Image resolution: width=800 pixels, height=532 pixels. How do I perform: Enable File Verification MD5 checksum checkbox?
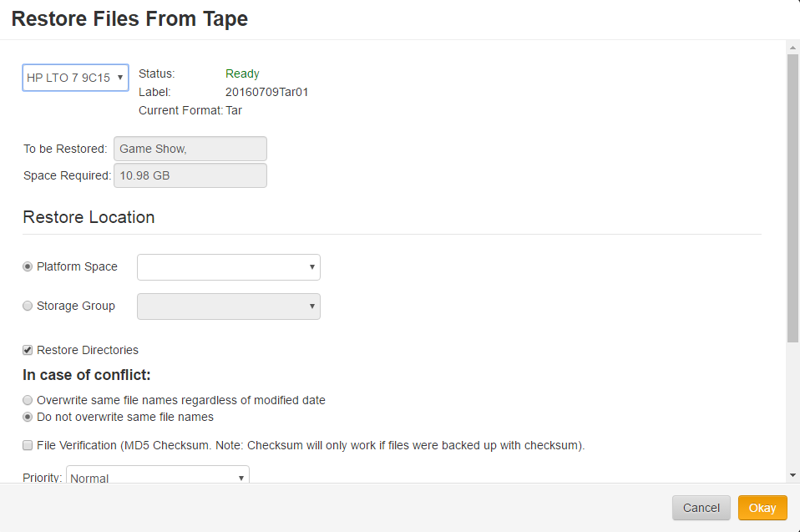28,445
